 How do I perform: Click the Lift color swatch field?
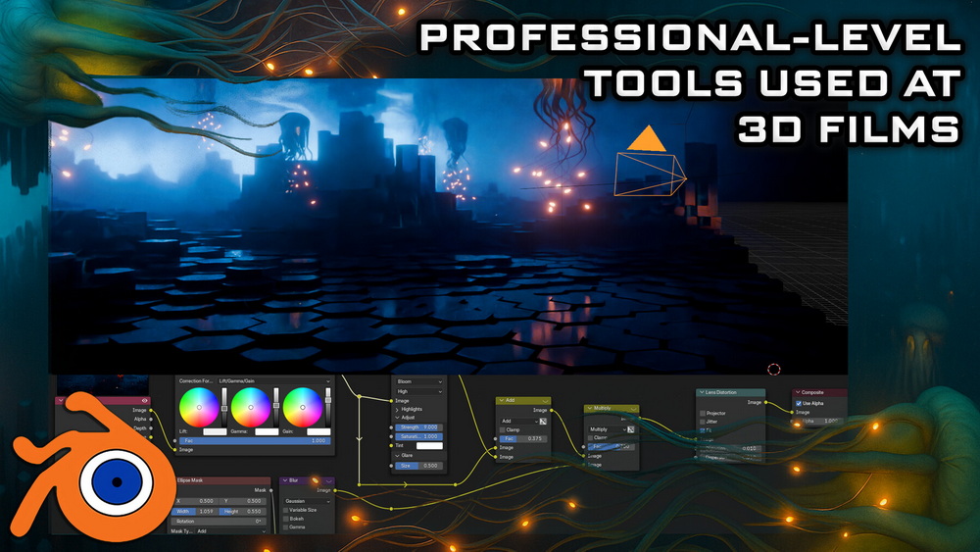pos(215,431)
